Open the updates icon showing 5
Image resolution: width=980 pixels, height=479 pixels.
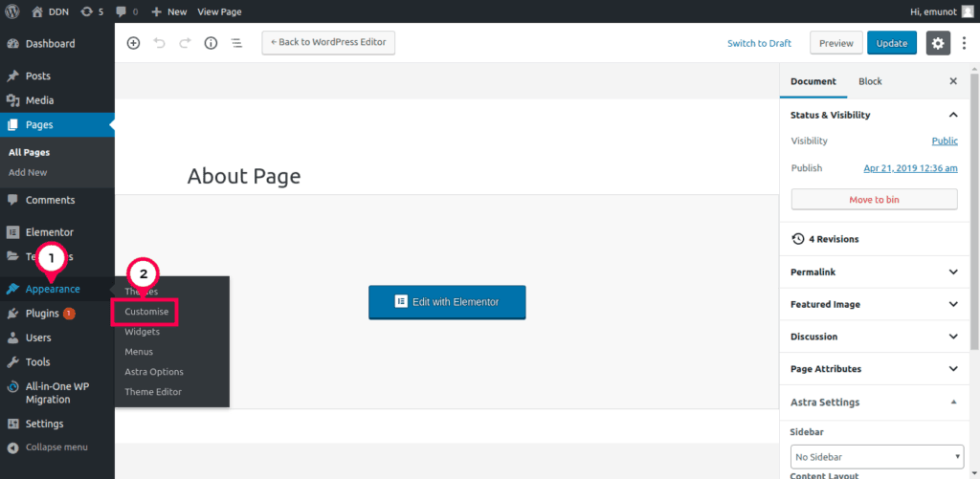pyautogui.click(x=92, y=11)
